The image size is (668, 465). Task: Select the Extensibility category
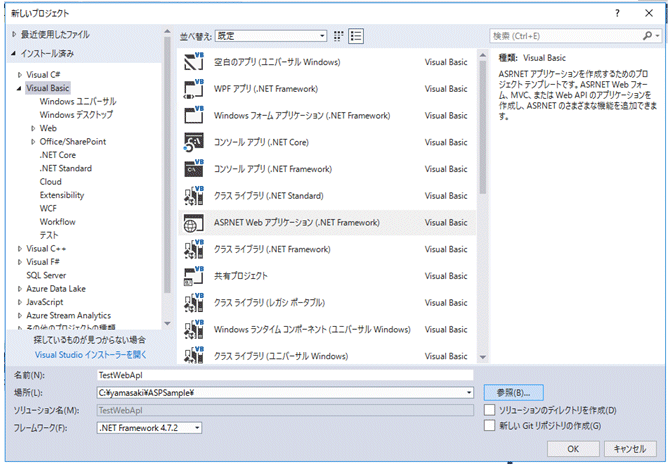coord(62,195)
